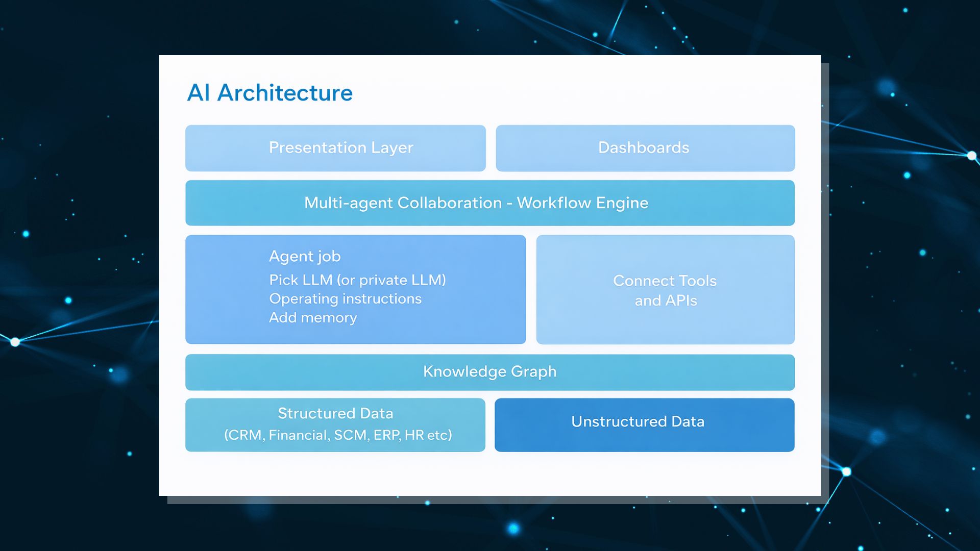Click the Pick LLM (or private LLM) line

coord(357,280)
